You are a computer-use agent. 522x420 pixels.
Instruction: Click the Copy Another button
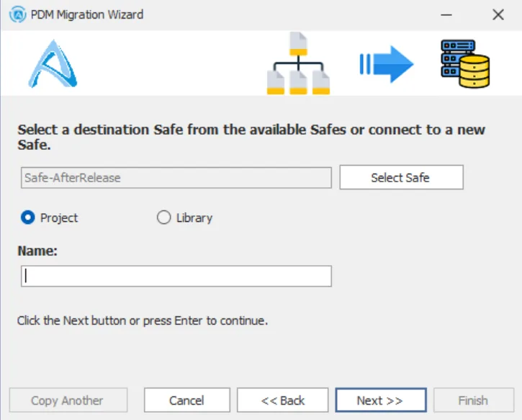coord(68,401)
